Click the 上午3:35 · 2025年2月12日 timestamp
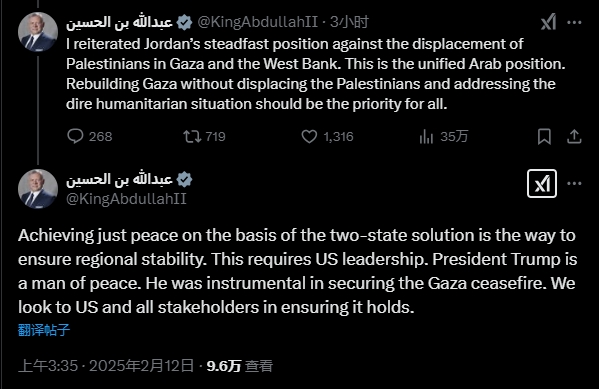The height and width of the screenshot is (389, 599). point(106,366)
